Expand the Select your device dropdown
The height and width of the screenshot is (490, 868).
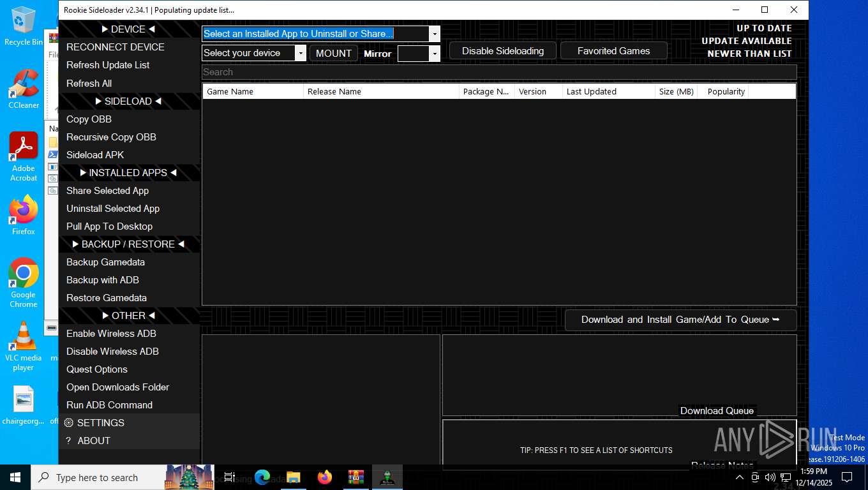point(301,53)
